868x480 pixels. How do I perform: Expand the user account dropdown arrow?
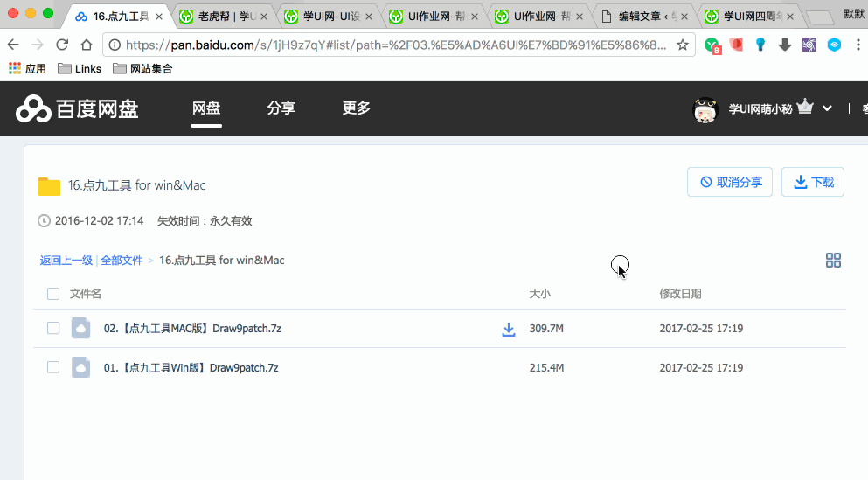pos(827,108)
